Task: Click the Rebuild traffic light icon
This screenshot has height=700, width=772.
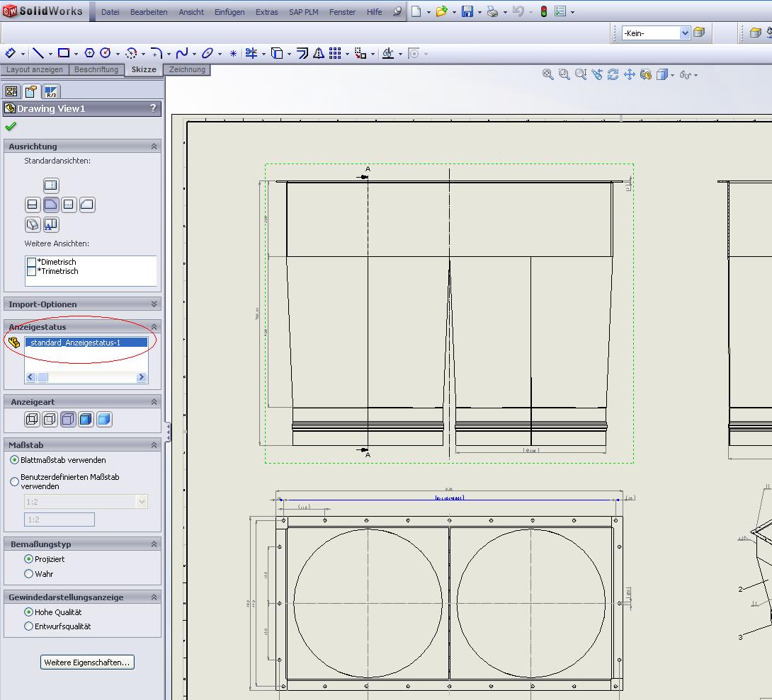Action: click(544, 11)
